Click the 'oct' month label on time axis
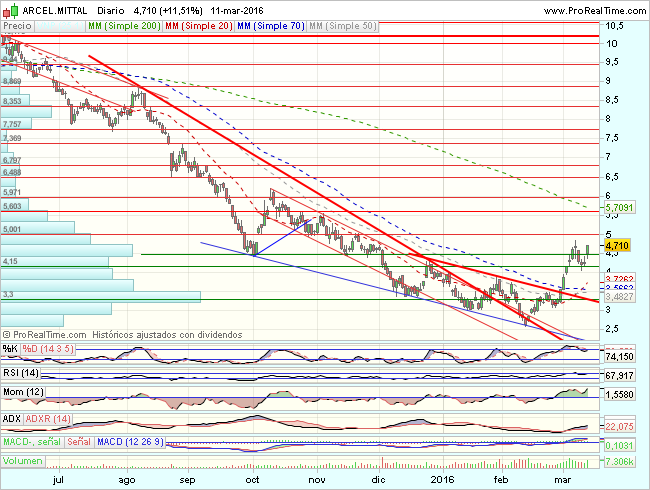This screenshot has height=490, width=650. coord(252,480)
